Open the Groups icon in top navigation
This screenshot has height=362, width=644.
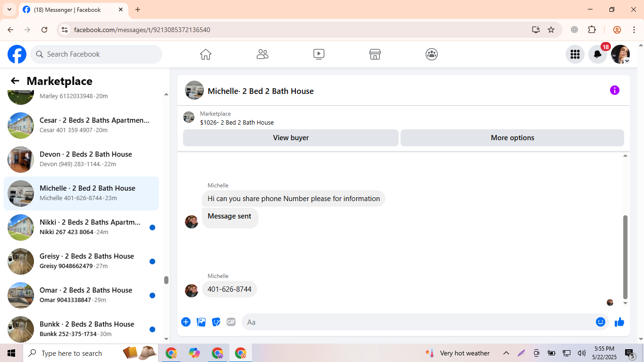tap(432, 54)
